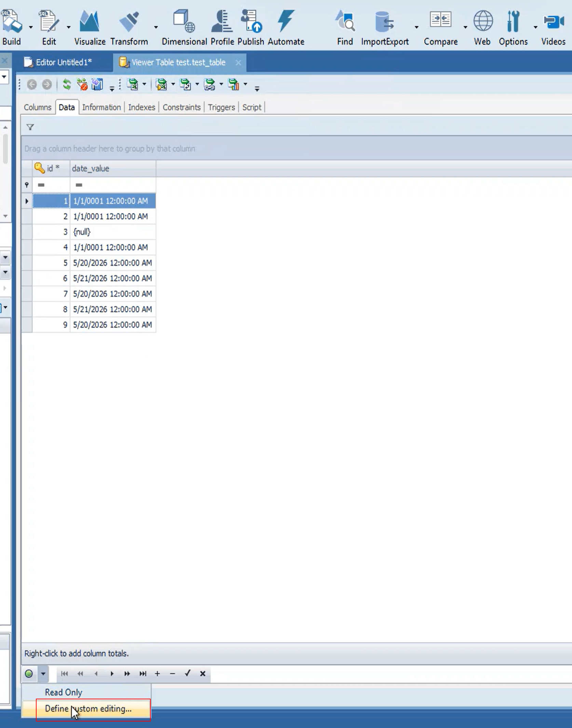The image size is (572, 728).
Task: Launch the Visualize tool
Action: click(x=90, y=27)
